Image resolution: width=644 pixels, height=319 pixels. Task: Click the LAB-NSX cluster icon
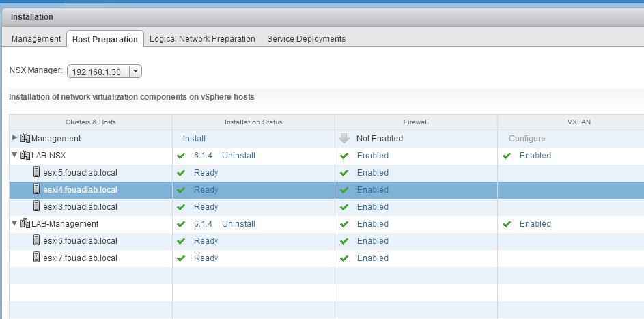25,156
